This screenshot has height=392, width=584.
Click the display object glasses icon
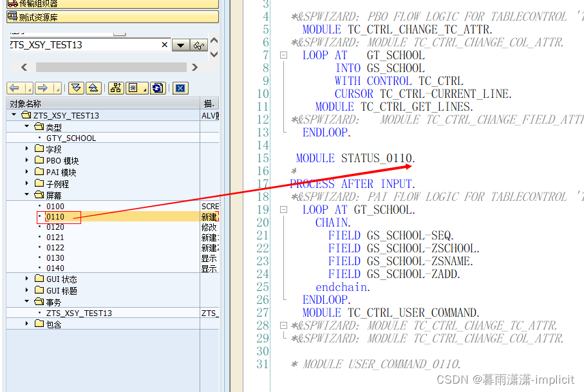(198, 46)
